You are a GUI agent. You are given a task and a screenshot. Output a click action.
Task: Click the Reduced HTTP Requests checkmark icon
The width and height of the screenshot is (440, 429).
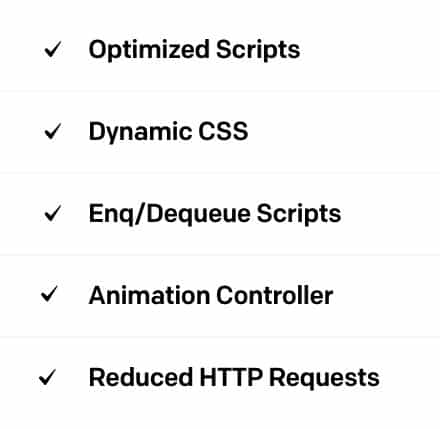point(47,377)
